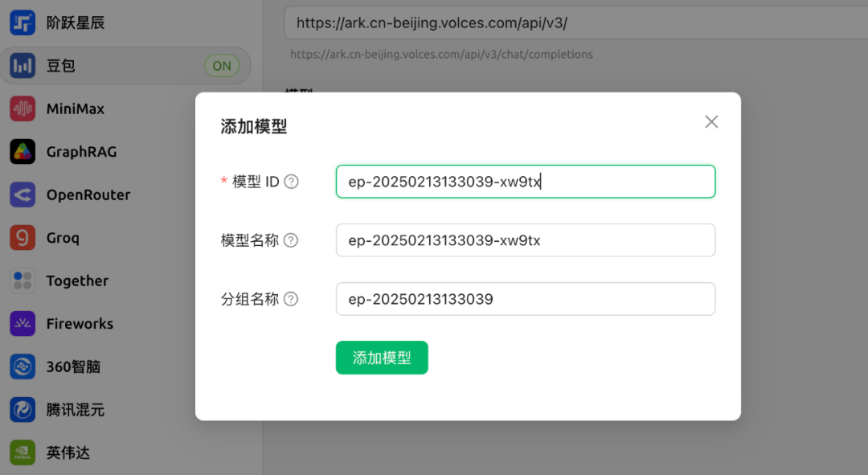Close the 添加模型 dialog
The height and width of the screenshot is (475, 868).
pos(711,122)
